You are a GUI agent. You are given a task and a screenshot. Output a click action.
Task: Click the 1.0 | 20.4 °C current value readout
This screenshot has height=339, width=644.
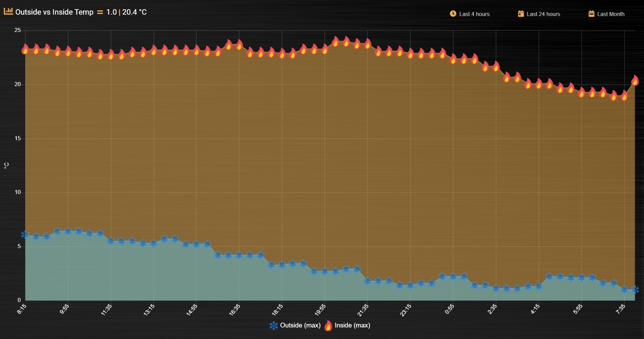click(x=126, y=12)
